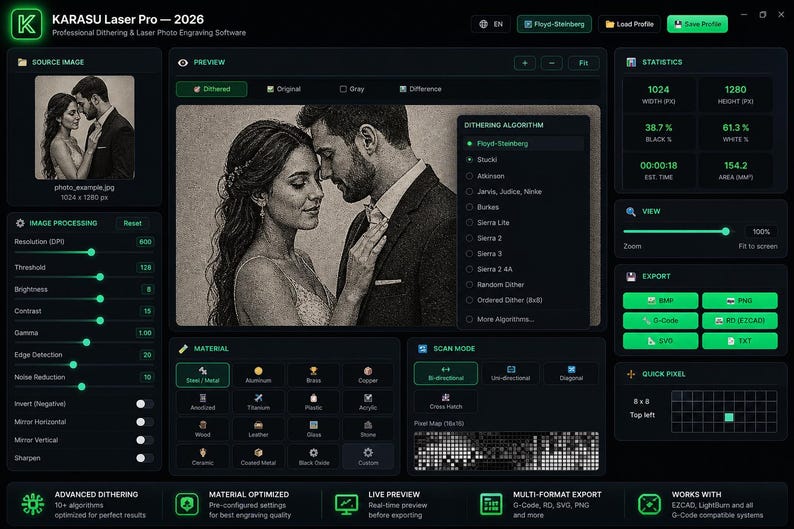Choose the Ceramic material
This screenshot has height=529, width=794.
[203, 456]
